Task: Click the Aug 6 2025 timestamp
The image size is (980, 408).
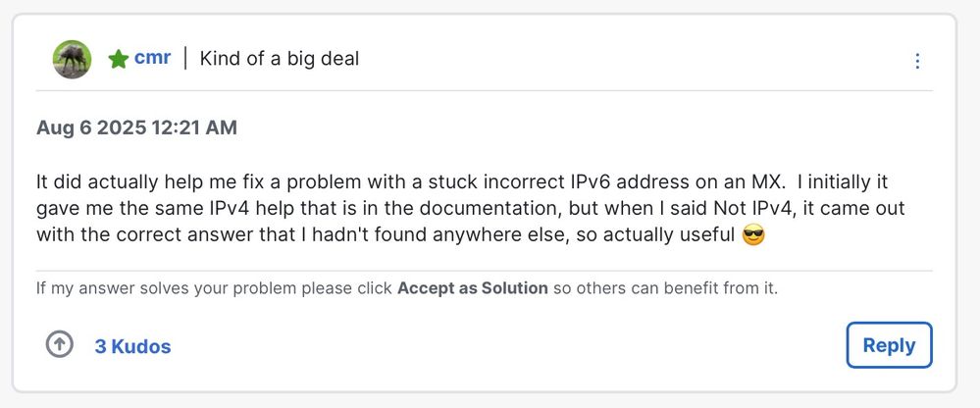Action: click(x=136, y=127)
